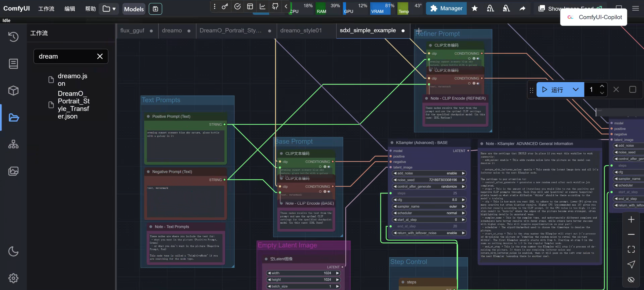Zoom out canvas with minus icon
The width and height of the screenshot is (644, 290).
point(631,234)
